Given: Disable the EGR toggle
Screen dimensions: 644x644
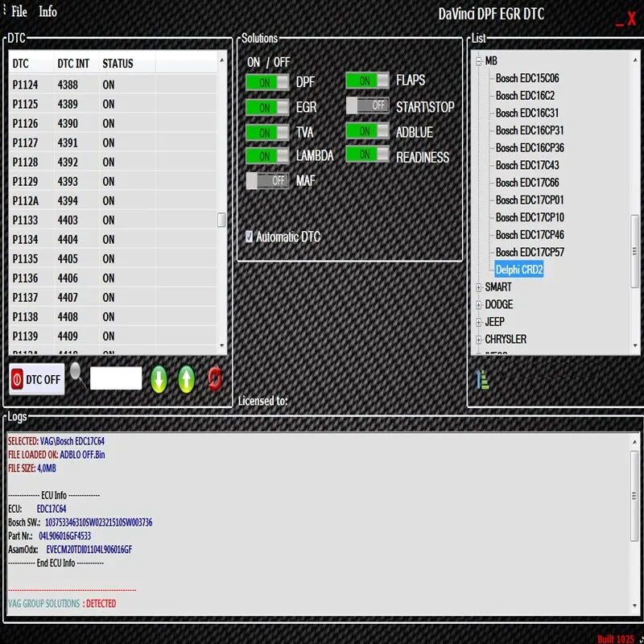Looking at the screenshot, I should point(266,107).
